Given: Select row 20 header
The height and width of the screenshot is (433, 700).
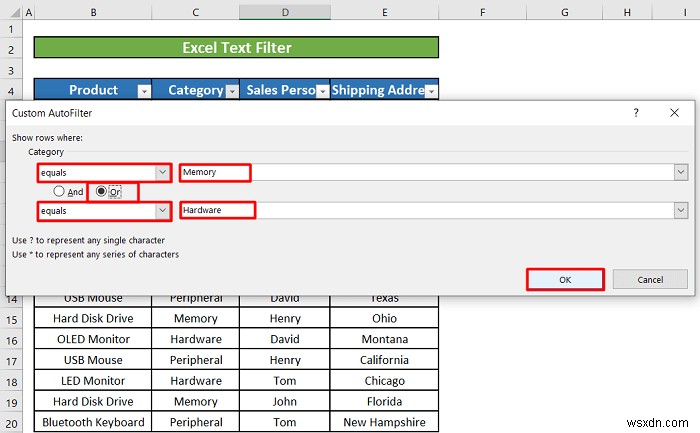Looking at the screenshot, I should pos(11,424).
